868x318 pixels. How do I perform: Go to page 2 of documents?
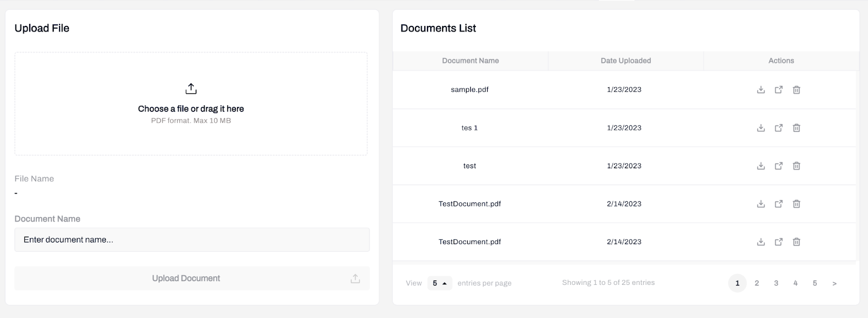[x=757, y=283]
